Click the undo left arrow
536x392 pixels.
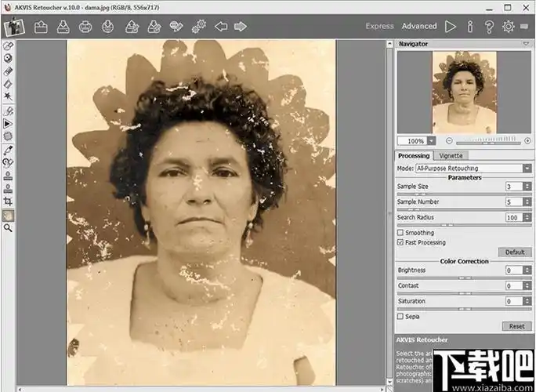click(221, 27)
